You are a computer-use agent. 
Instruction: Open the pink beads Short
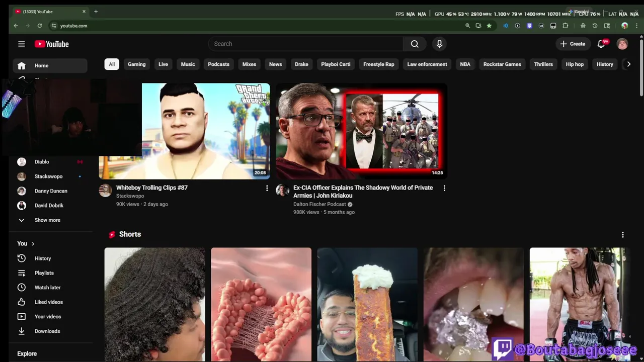pos(261,304)
